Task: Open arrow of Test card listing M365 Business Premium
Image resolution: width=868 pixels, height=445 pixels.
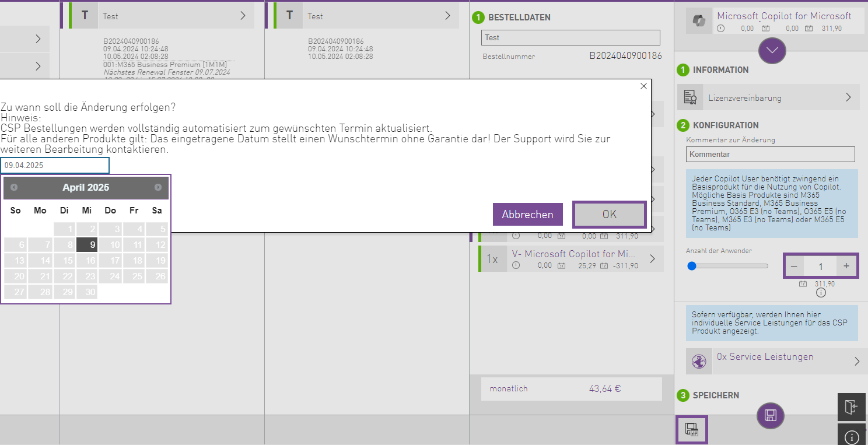Action: pos(243,16)
